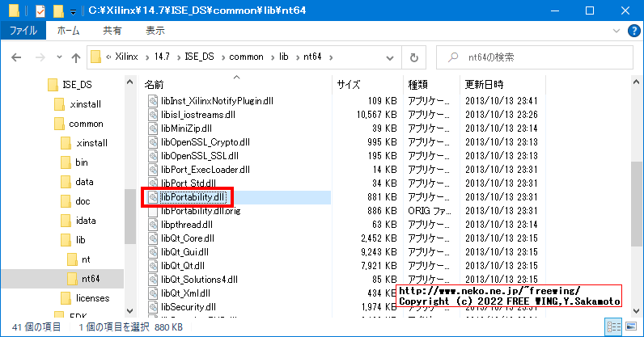644x337 pixels.
Task: Click the nt64の検索 search box
Action: [x=535, y=57]
